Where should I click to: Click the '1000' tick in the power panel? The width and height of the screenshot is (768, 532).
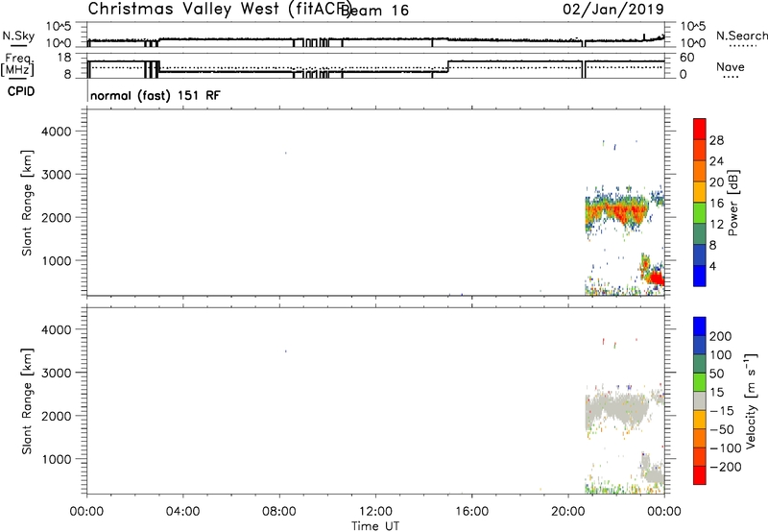(x=57, y=260)
